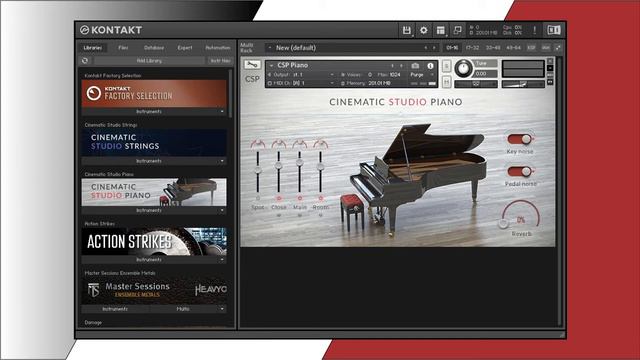Switch to the Expert tab
Screen dimensions: 640x360
pos(185,48)
